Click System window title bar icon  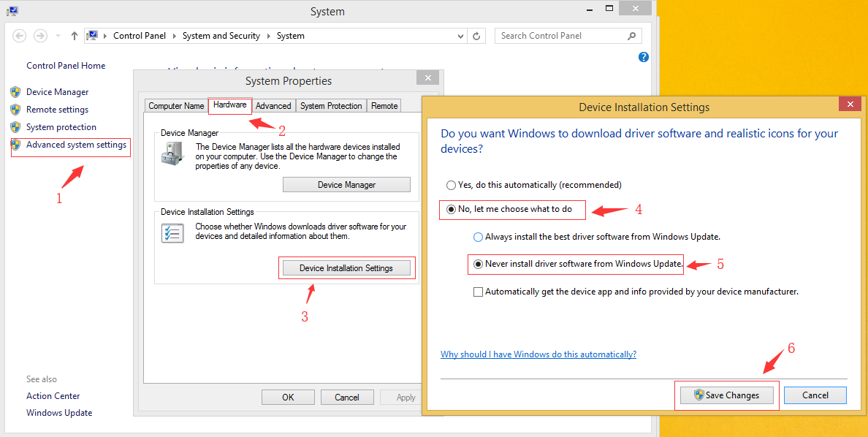pyautogui.click(x=12, y=10)
